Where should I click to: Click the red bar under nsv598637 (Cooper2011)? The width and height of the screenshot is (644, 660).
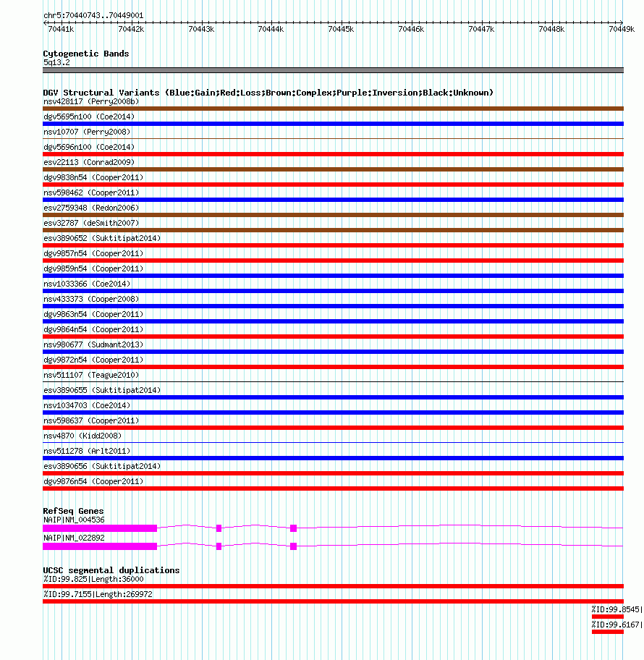pos(333,427)
